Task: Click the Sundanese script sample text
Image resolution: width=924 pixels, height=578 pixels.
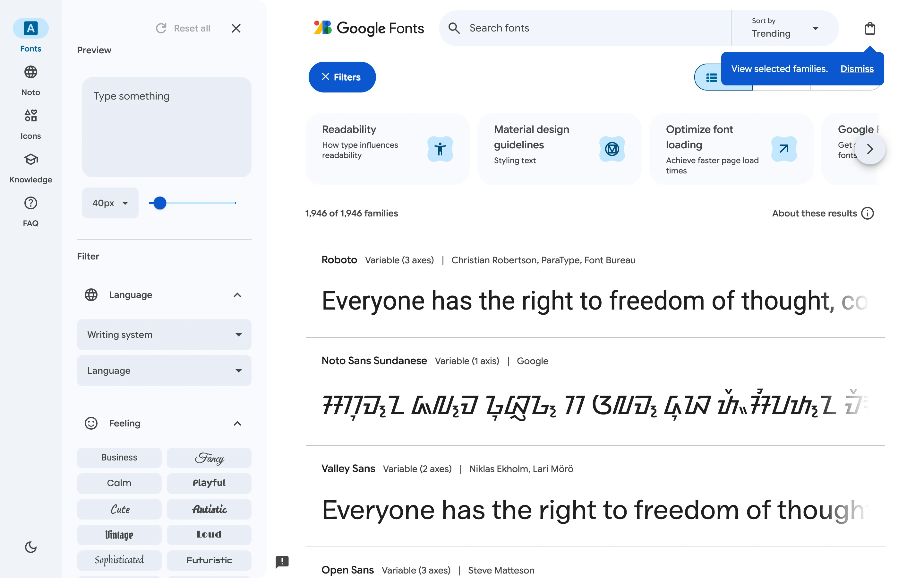Action: [595, 405]
